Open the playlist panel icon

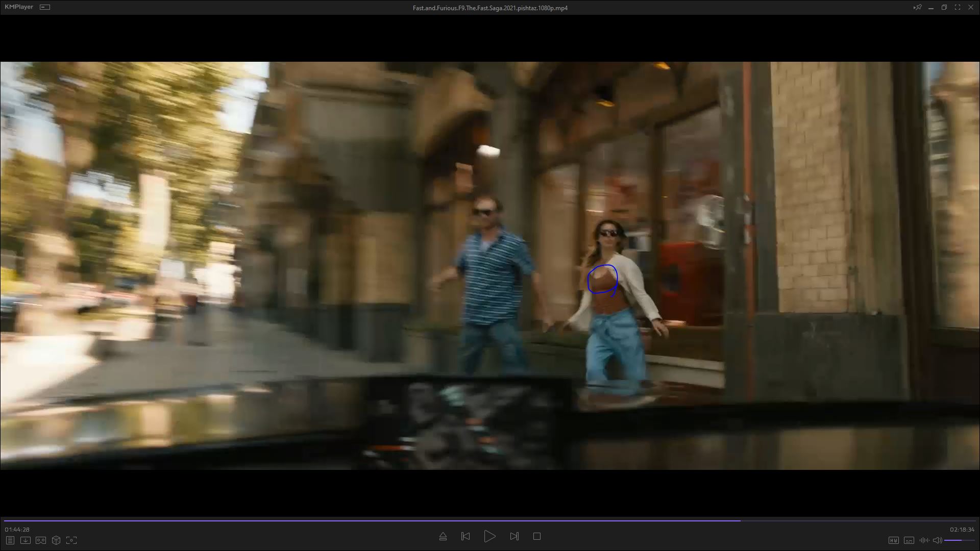click(x=10, y=540)
